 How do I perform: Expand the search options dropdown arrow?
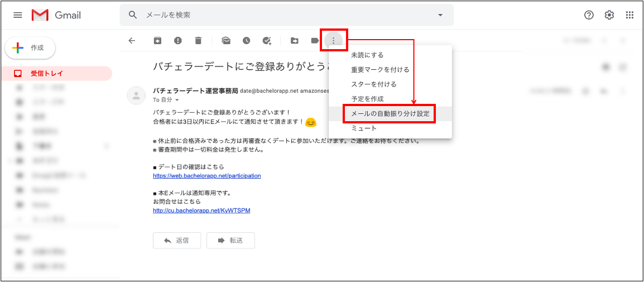[440, 15]
